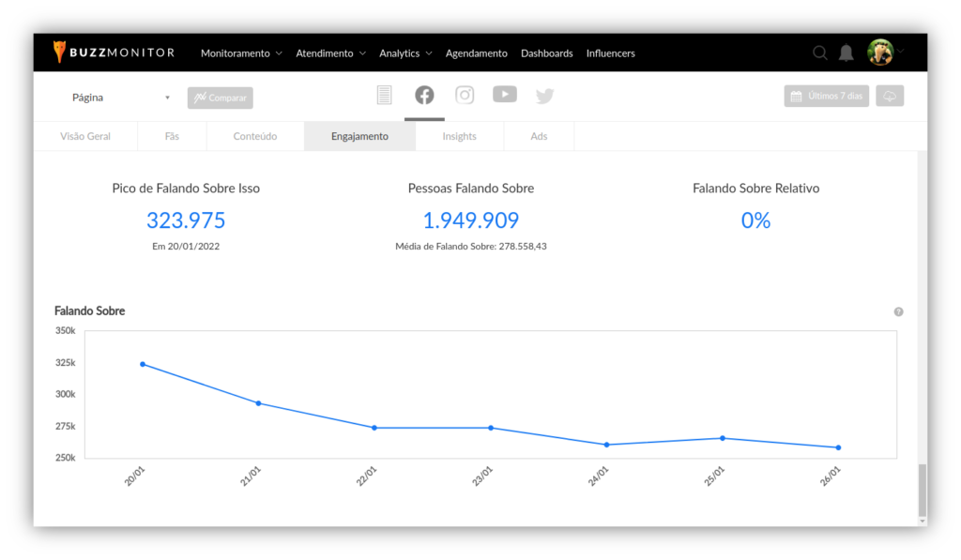Open the notifications bell

coord(846,53)
